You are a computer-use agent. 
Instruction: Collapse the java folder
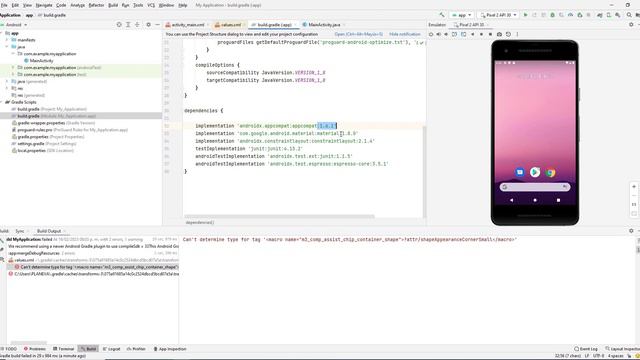pos(7,47)
